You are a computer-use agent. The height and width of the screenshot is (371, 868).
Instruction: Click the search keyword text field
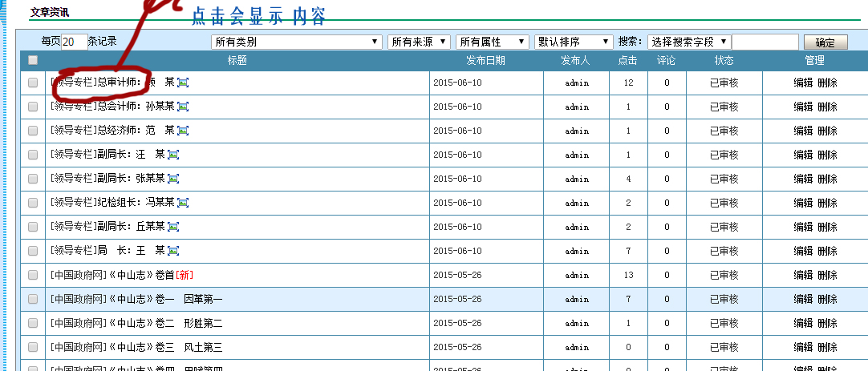coord(765,42)
